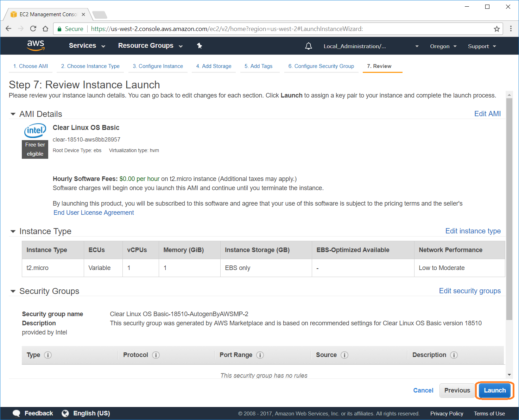The height and width of the screenshot is (420, 519).
Task: Collapse the AMI Details section
Action: coord(13,114)
